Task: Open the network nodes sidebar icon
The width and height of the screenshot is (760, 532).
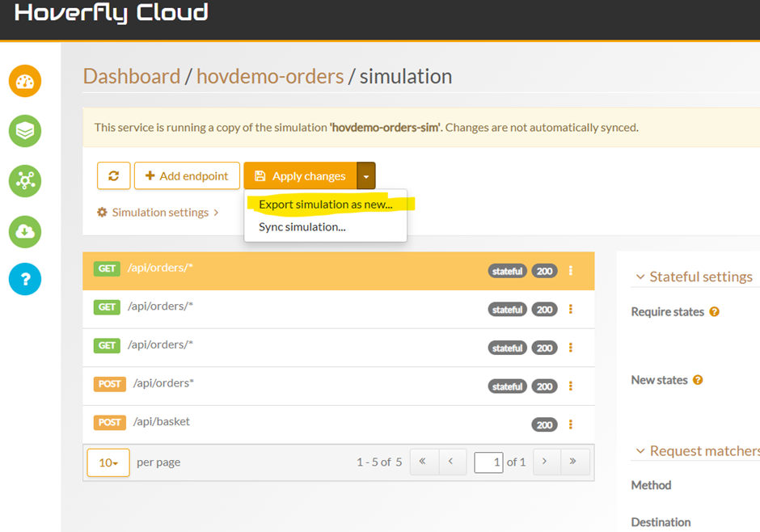Action: coord(25,181)
